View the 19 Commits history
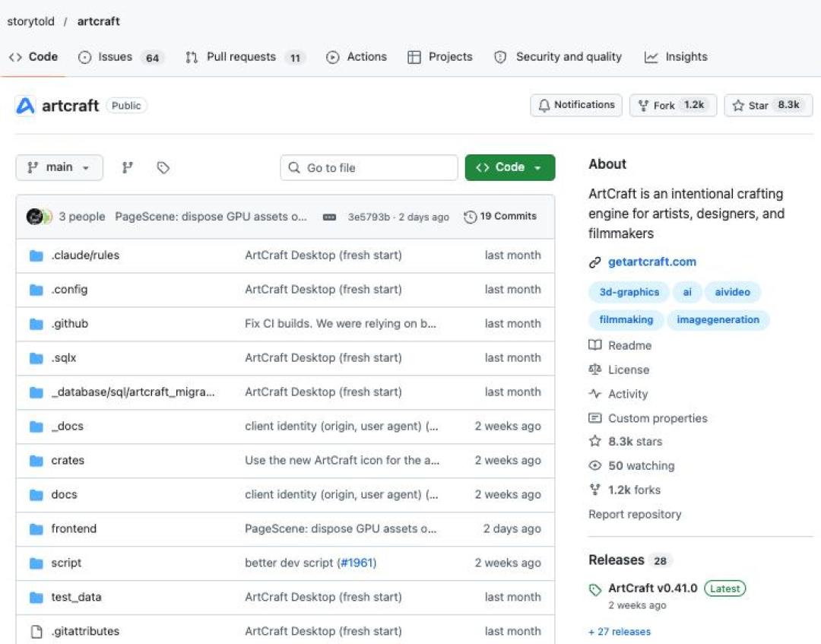Screen dimensions: 821x644 coord(500,216)
